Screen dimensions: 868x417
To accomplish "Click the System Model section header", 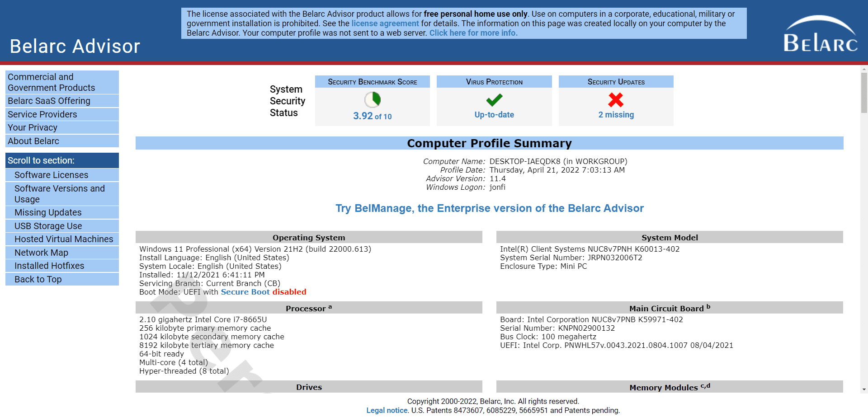I will pyautogui.click(x=670, y=238).
